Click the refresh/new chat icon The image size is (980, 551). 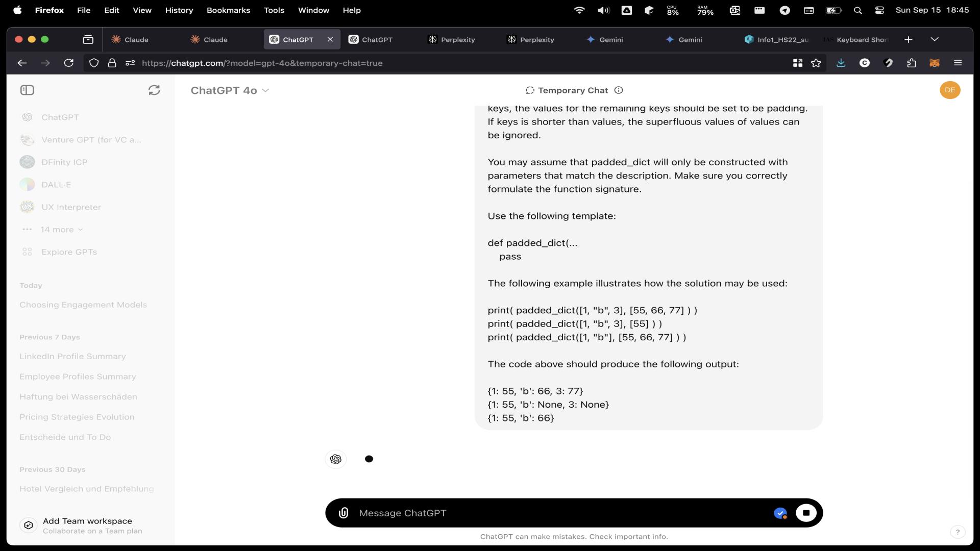[x=154, y=89]
